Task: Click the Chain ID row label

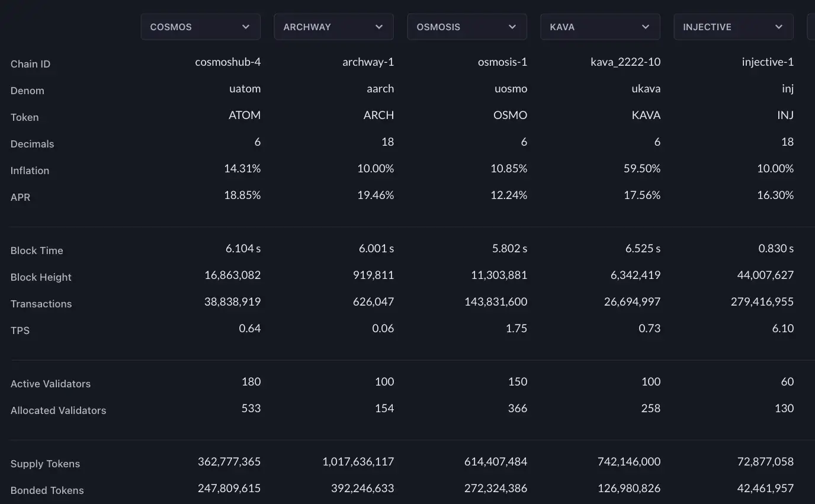Action: pyautogui.click(x=30, y=64)
